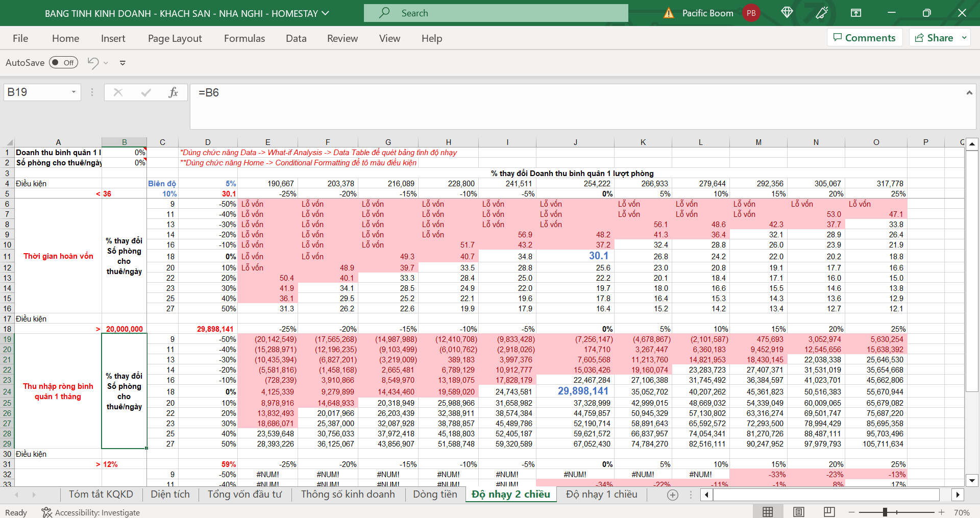Screen dimensions: 980x518
Task: Click the pen drawing icon in title bar
Action: (822, 13)
